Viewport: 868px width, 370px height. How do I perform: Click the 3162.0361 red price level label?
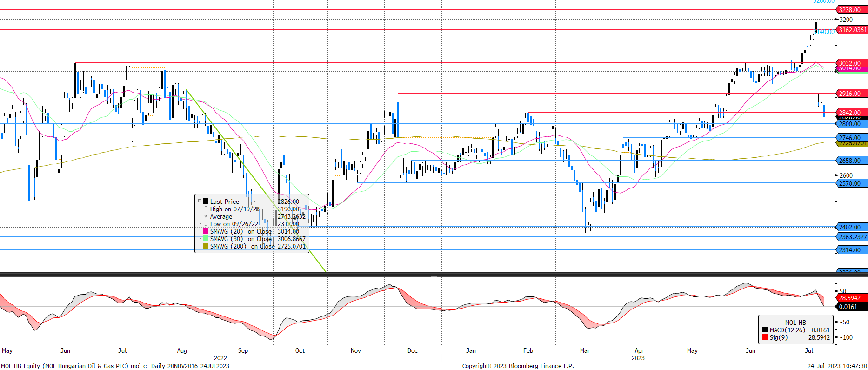[853, 30]
